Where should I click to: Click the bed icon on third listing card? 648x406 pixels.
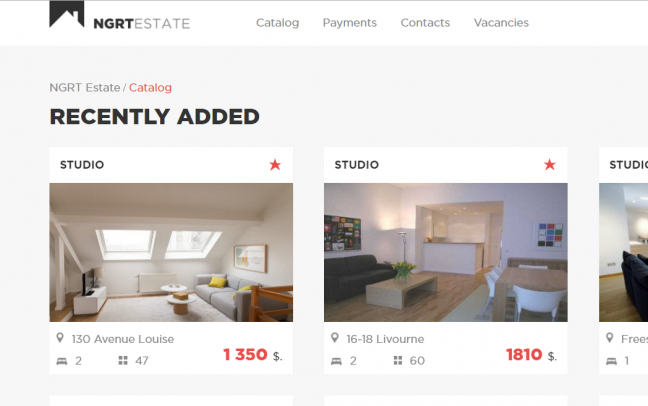pyautogui.click(x=611, y=360)
